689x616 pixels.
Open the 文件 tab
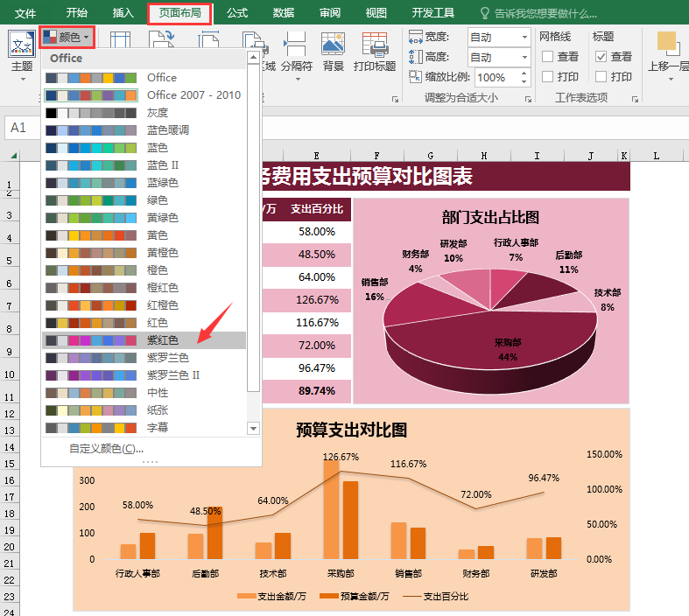tap(25, 13)
